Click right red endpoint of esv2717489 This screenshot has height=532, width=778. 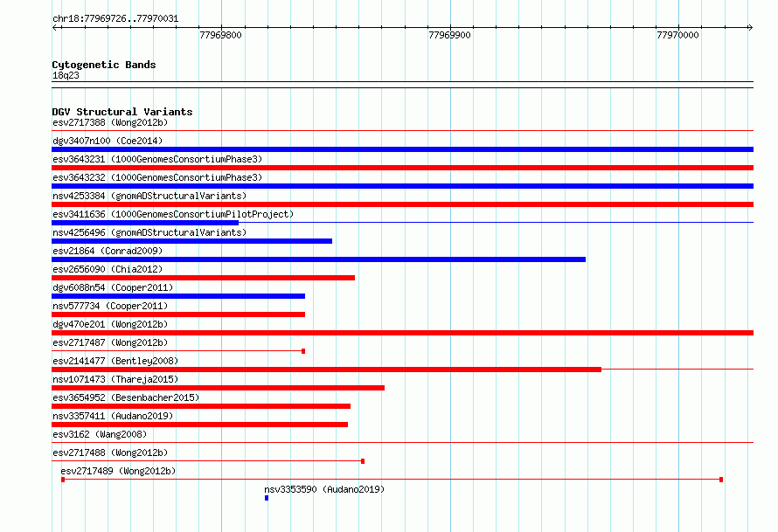721,480
